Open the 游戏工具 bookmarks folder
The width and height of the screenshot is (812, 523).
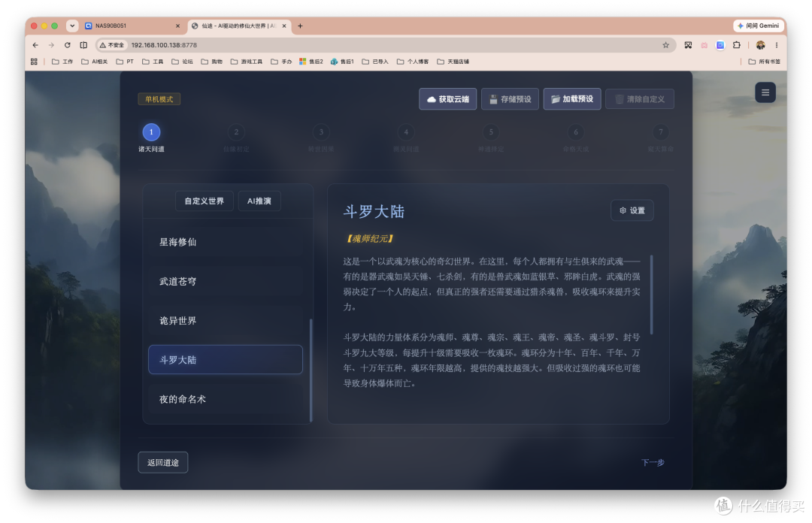point(247,62)
